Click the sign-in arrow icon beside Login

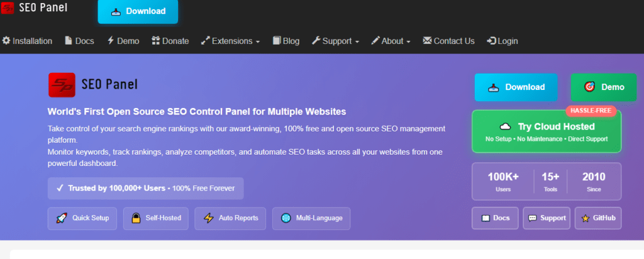tap(492, 41)
